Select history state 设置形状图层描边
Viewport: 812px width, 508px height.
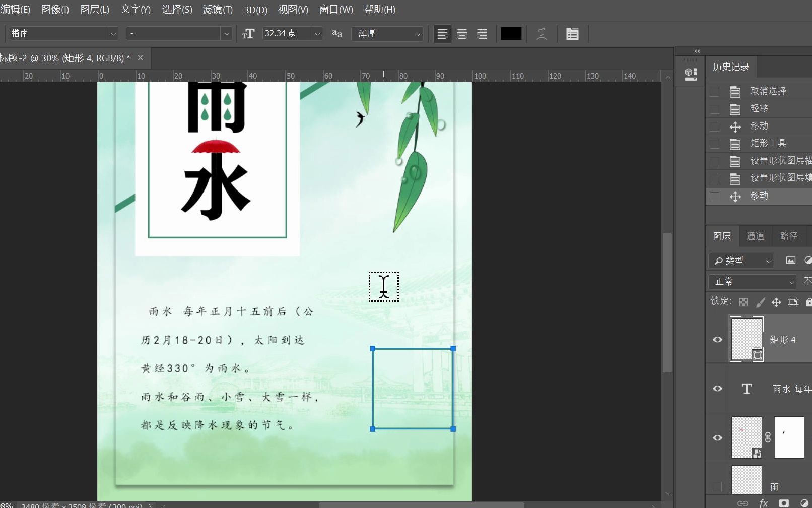(781, 161)
